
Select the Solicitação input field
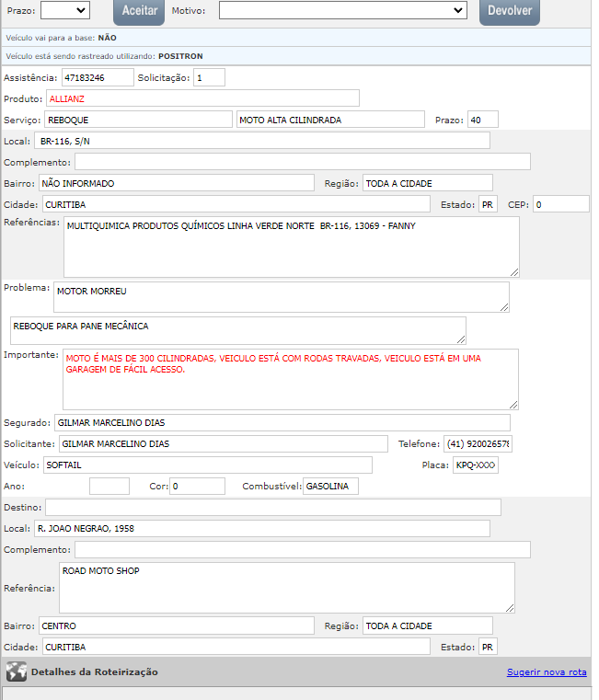pyautogui.click(x=209, y=77)
